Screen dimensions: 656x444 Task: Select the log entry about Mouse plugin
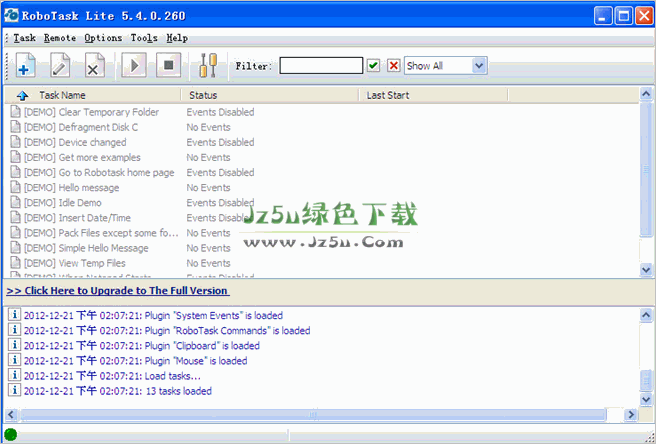coord(136,361)
